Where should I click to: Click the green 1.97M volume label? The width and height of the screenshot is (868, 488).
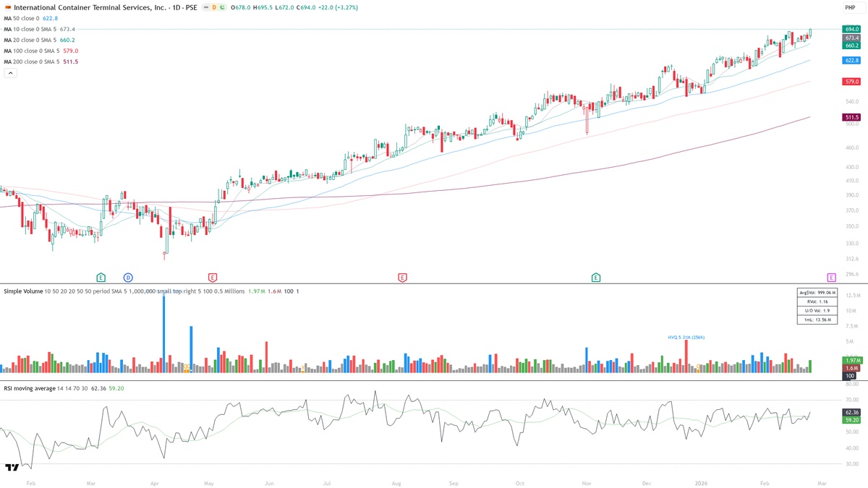[x=851, y=360]
